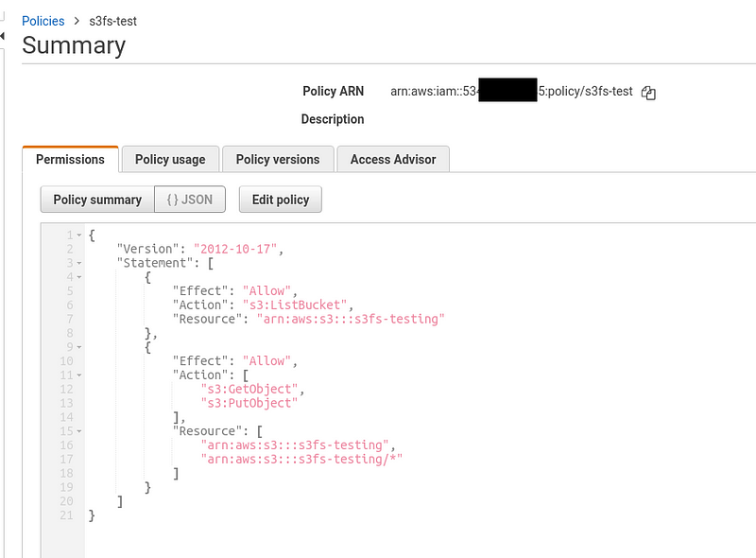View the Access Advisor tab

point(393,159)
